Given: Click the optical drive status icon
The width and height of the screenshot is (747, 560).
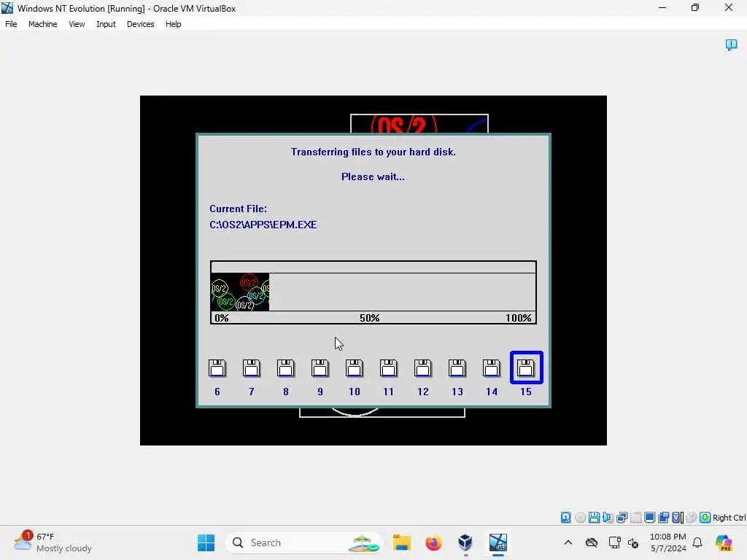Looking at the screenshot, I should pyautogui.click(x=580, y=517).
